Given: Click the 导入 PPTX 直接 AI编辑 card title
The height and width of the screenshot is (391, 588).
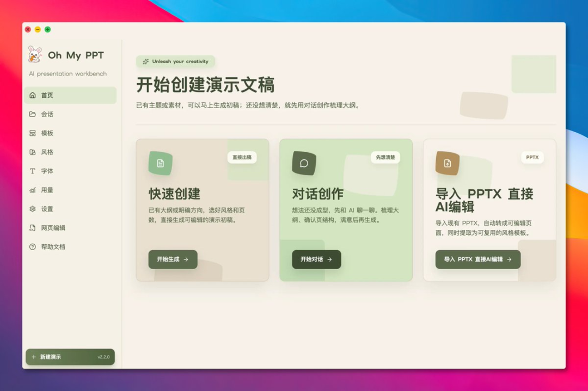Looking at the screenshot, I should (484, 200).
